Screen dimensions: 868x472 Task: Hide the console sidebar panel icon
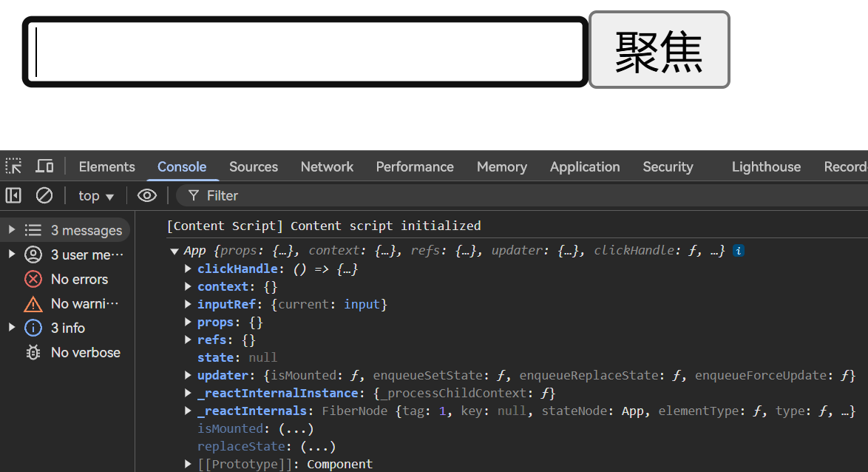coord(13,195)
